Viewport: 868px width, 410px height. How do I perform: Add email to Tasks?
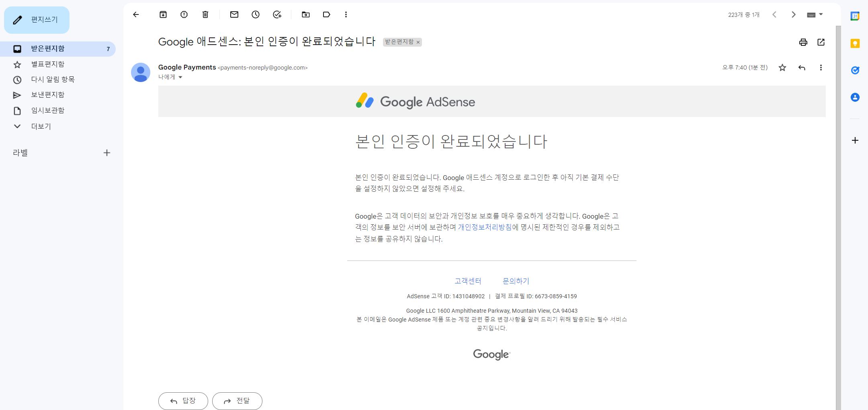click(277, 15)
